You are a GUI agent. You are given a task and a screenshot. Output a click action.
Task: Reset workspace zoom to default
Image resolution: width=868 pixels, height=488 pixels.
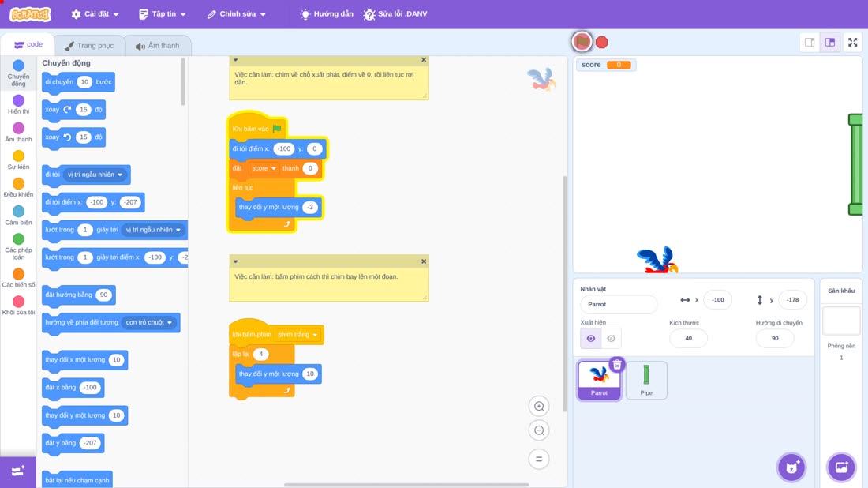point(539,459)
